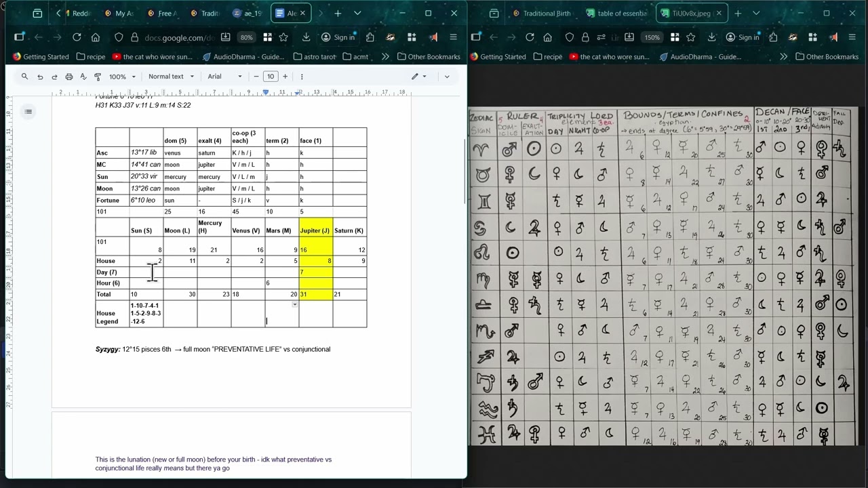Click Sign in button in left browser

pos(338,37)
